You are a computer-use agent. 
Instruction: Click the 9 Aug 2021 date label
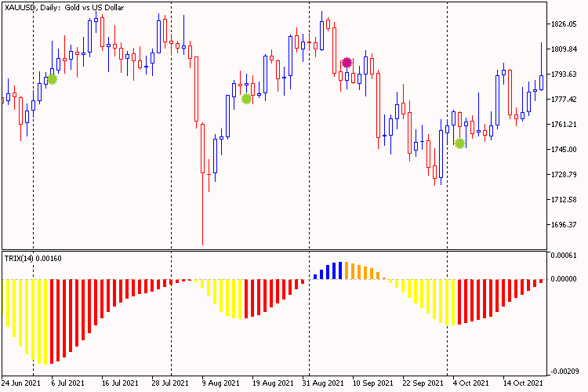tap(220, 383)
